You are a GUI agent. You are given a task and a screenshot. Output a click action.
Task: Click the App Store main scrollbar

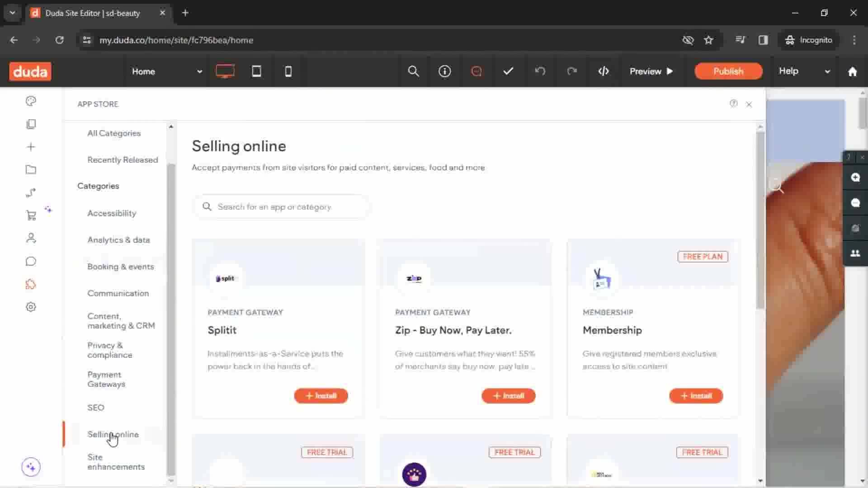[760, 220]
